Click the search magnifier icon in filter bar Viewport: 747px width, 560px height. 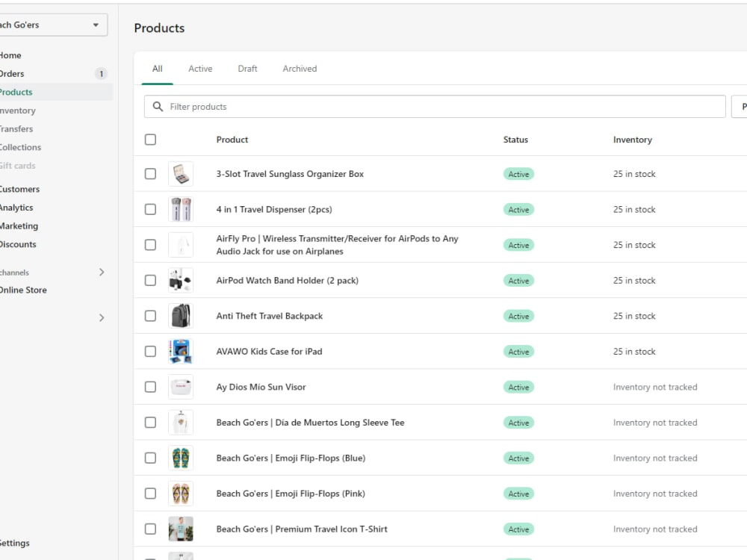click(158, 107)
